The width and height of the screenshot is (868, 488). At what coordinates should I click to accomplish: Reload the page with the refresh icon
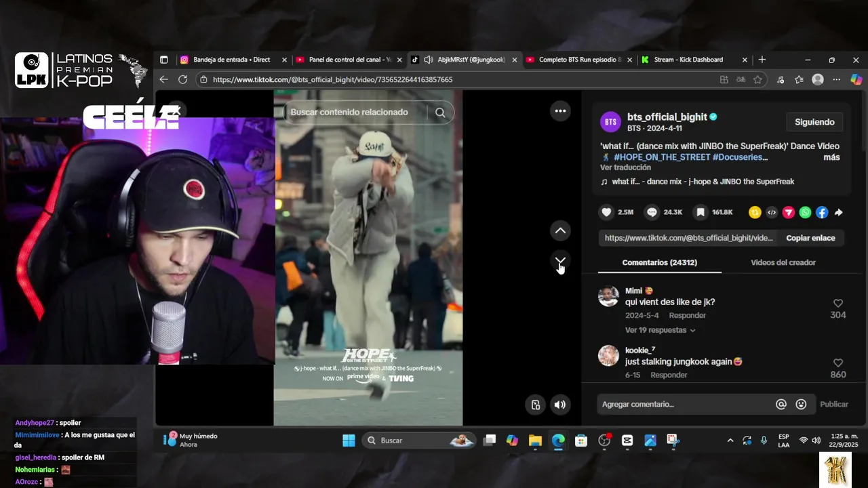click(182, 79)
